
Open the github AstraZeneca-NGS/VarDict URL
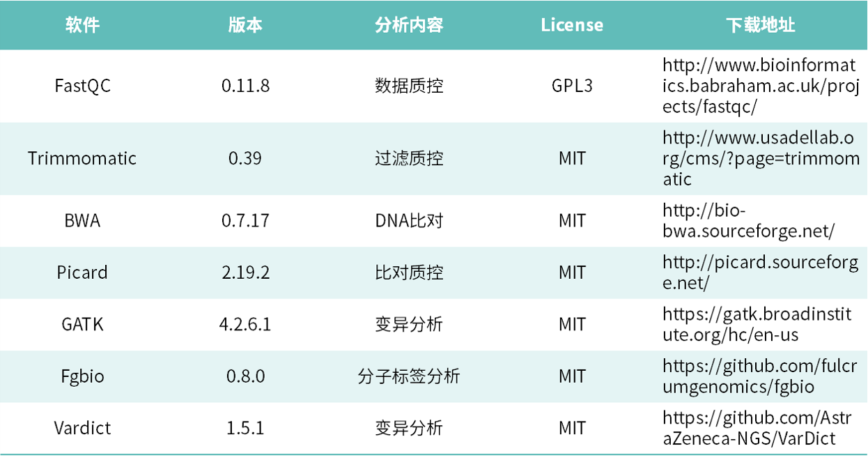point(758,429)
